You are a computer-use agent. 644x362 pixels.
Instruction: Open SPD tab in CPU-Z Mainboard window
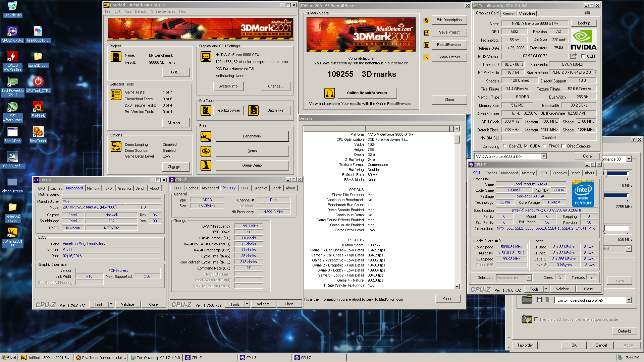(108, 188)
